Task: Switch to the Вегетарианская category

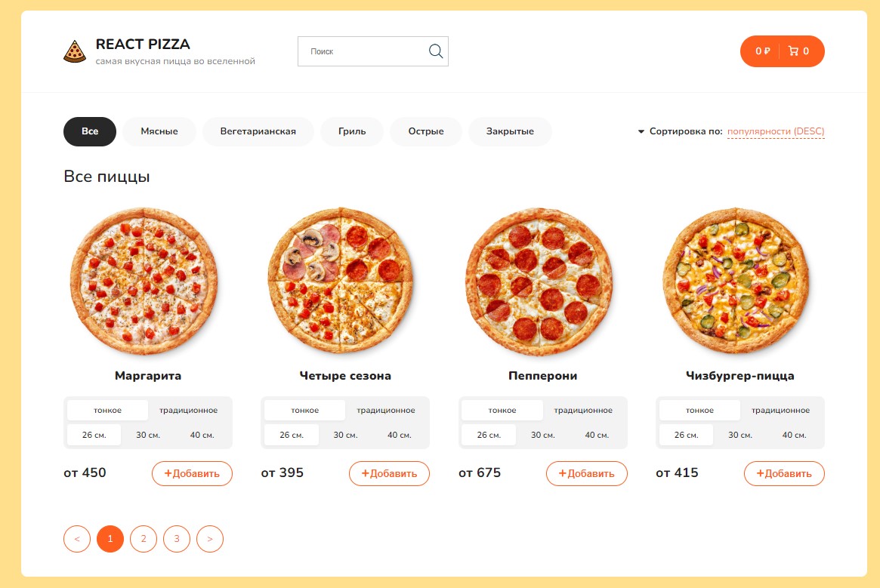Action: 258,131
